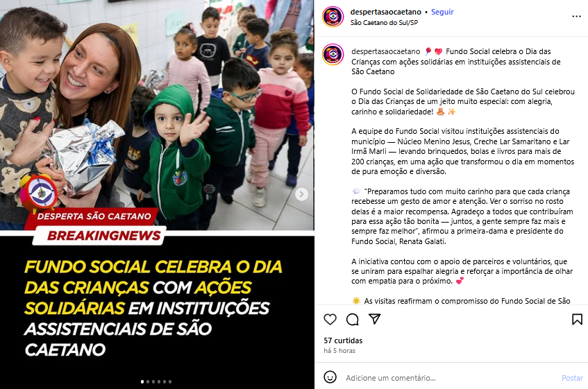The image size is (588, 389).
Task: Open despertasaocaetano profile avatar in header
Action: pos(333,17)
